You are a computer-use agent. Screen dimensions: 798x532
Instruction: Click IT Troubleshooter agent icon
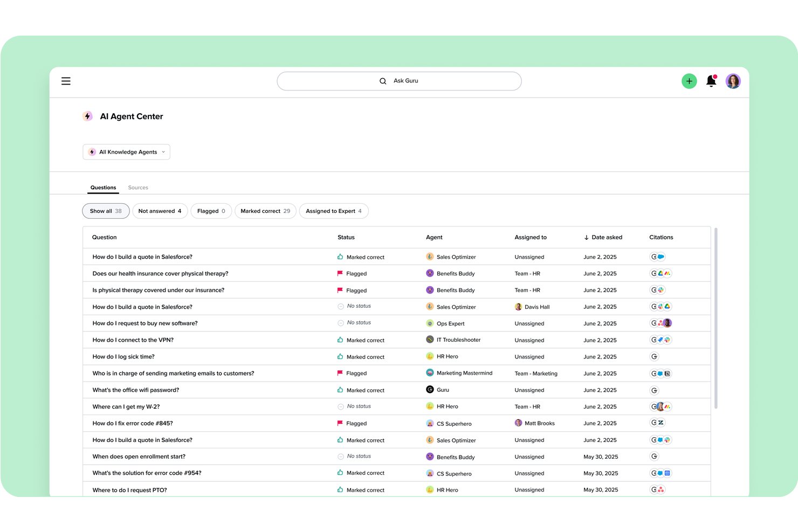tap(430, 340)
